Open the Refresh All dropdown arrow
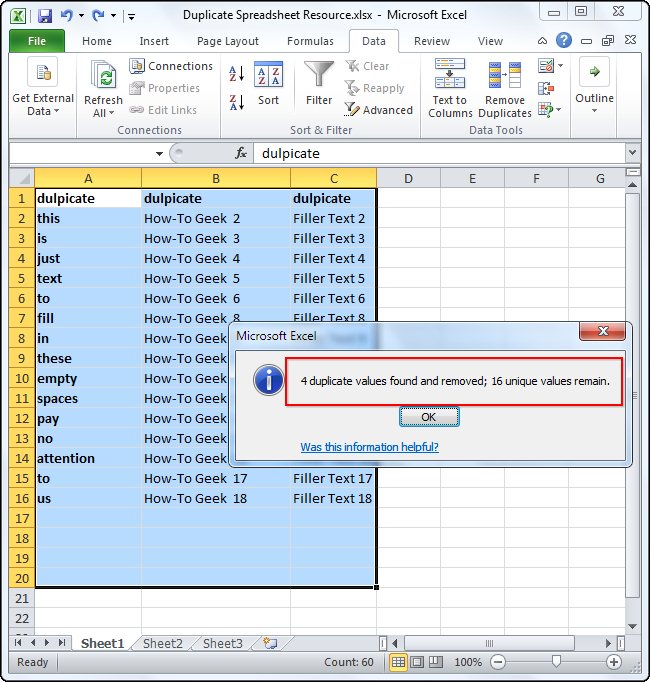Viewport: 650px width, 682px height. coord(112,113)
